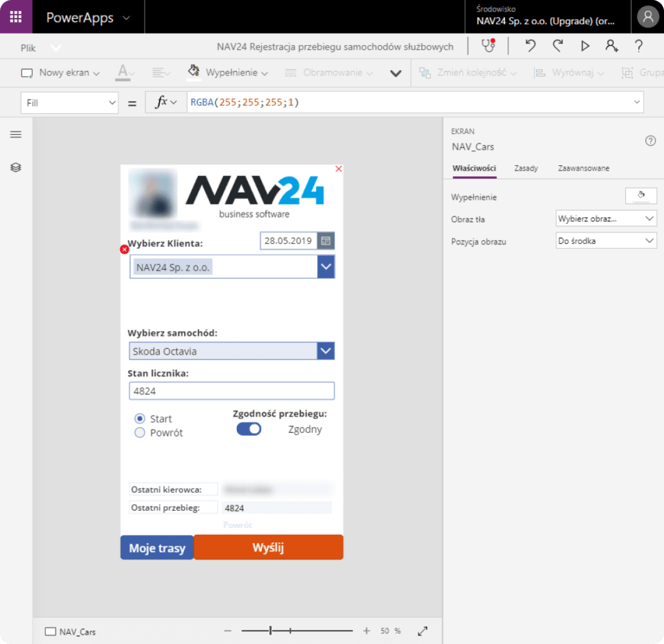Image resolution: width=664 pixels, height=644 pixels.
Task: Expand the formula bar chevron
Action: coord(637,102)
